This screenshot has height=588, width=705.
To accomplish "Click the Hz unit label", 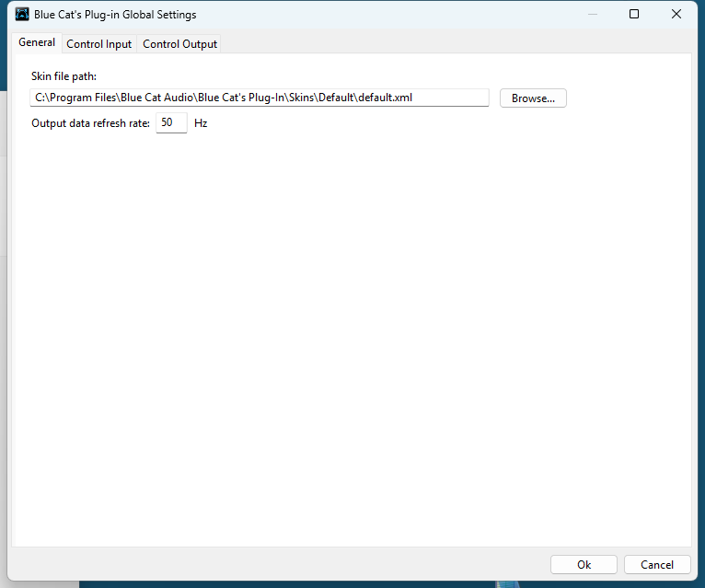I will [x=201, y=123].
